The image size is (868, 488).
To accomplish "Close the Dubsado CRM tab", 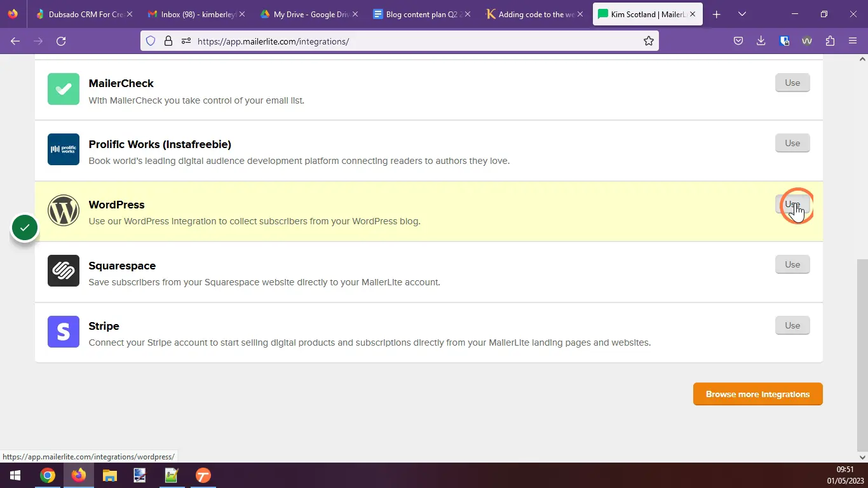I will [130, 14].
